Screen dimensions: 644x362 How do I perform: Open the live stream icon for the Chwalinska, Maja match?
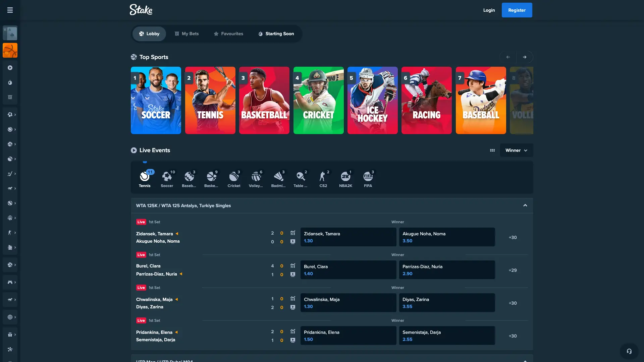tap(293, 307)
